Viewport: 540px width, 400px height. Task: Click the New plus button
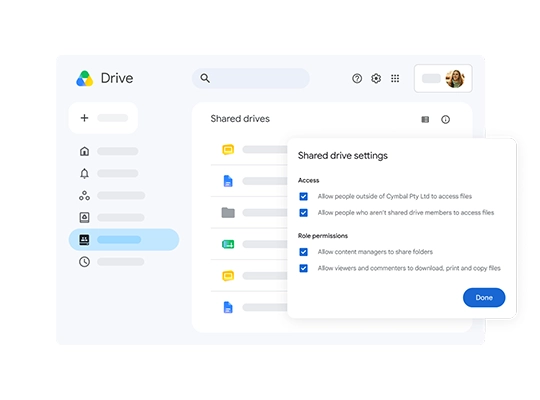coord(103,118)
